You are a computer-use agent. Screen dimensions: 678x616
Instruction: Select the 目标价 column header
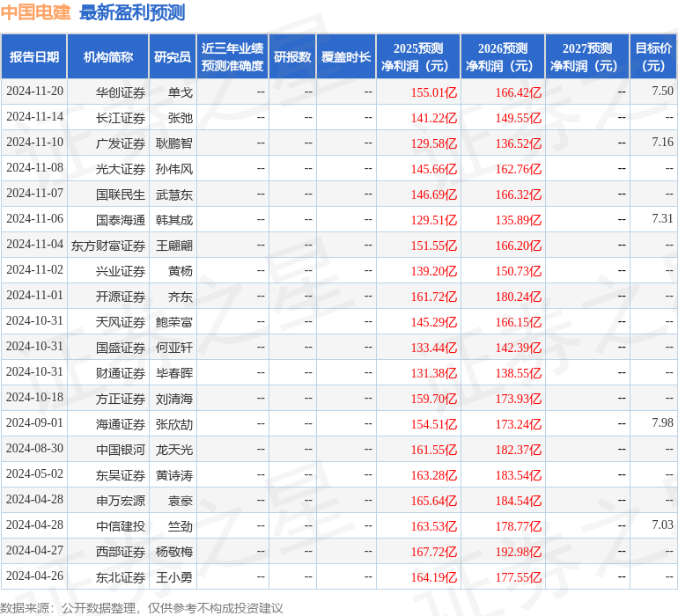point(653,56)
